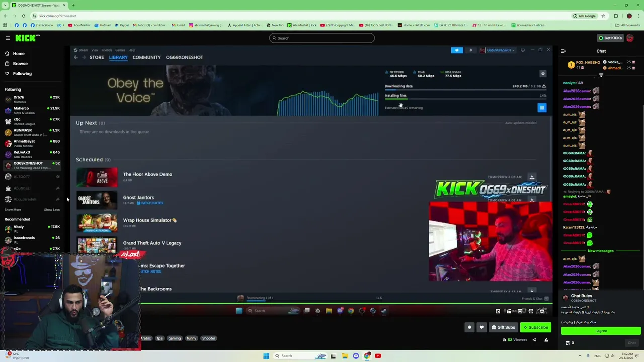Click the Subscribe button
The image size is (644, 362).
pos(535,327)
